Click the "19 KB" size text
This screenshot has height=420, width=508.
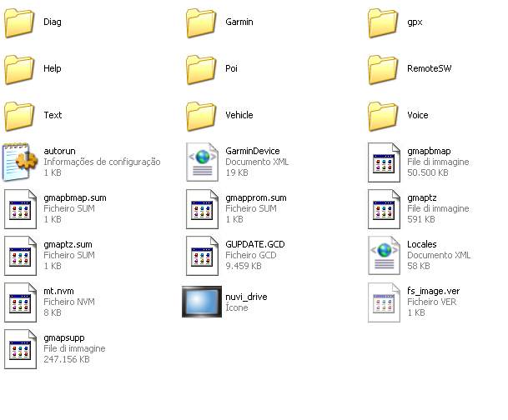[237, 172]
